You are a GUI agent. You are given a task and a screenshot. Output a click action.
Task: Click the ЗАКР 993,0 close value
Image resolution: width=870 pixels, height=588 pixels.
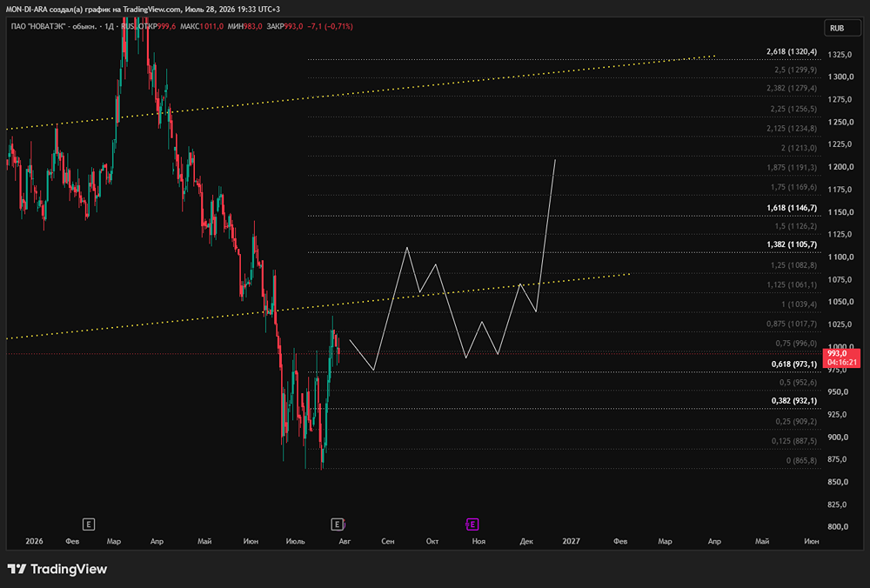[284, 26]
